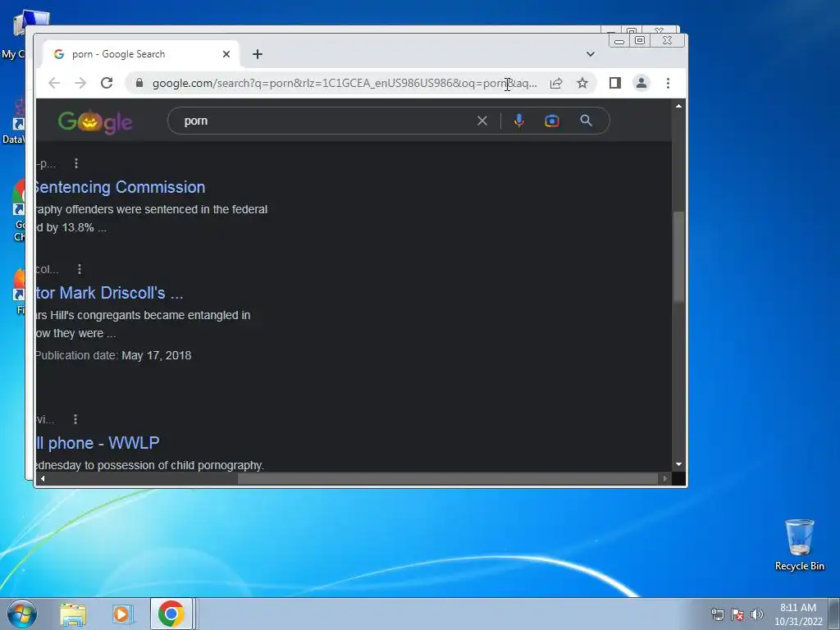Search by image with the camera icon
This screenshot has width=840, height=630.
point(552,121)
